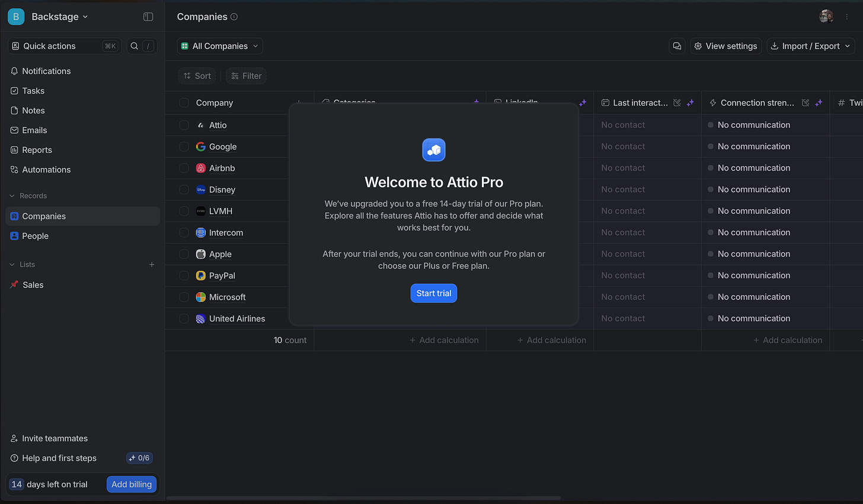863x504 pixels.
Task: Toggle the select-all checkbox in Company header
Action: (184, 102)
